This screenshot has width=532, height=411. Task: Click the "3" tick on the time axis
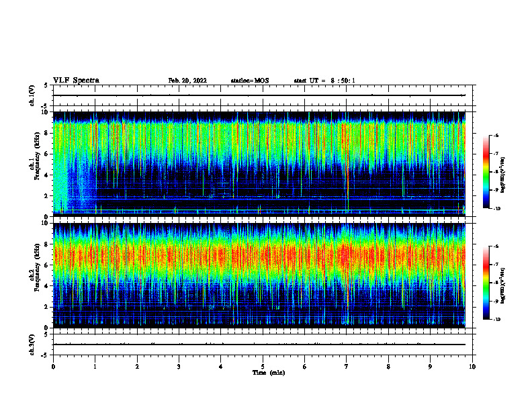click(x=179, y=367)
